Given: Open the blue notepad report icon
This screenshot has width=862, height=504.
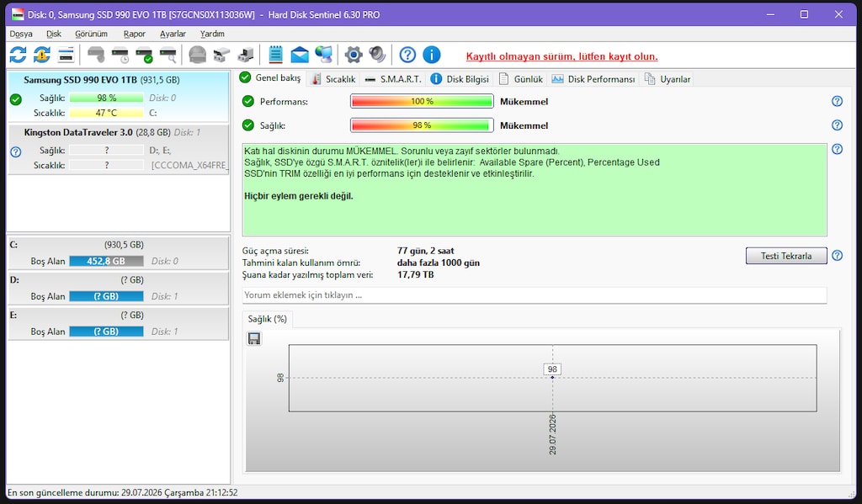Looking at the screenshot, I should [x=275, y=55].
